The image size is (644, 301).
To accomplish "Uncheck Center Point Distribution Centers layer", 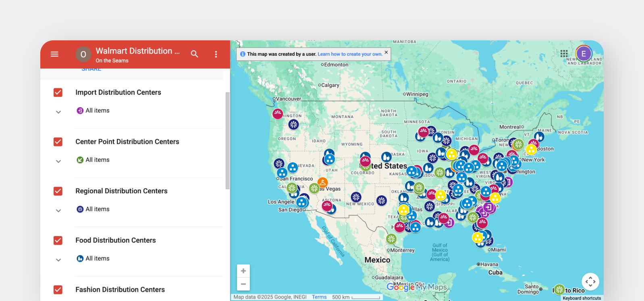I will pos(58,142).
